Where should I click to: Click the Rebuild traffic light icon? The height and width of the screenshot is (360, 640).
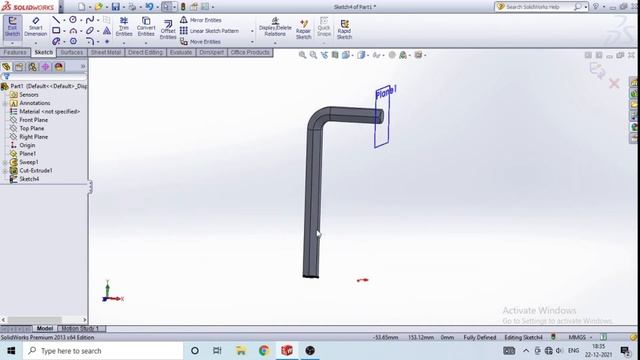pyautogui.click(x=183, y=7)
